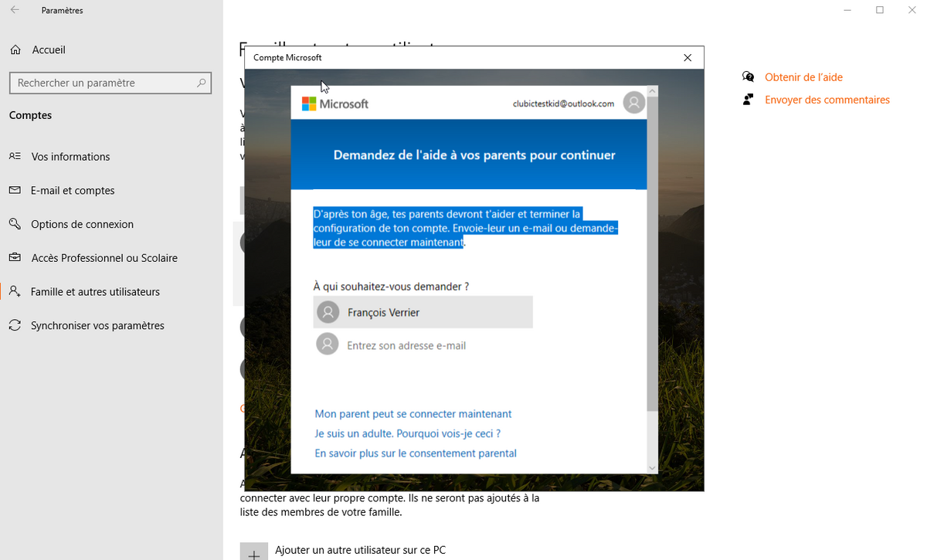This screenshot has height=560, width=927.
Task: Click Obtenir de l'aide link
Action: 803,77
